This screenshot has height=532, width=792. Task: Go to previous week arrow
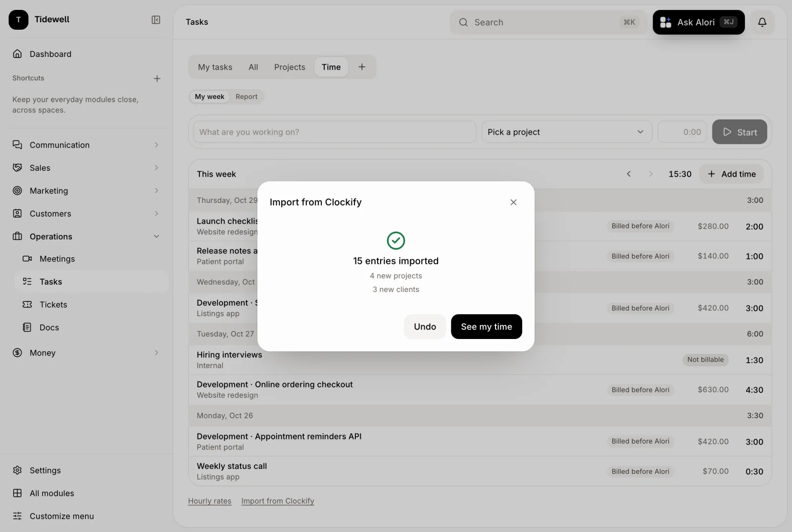pyautogui.click(x=629, y=174)
